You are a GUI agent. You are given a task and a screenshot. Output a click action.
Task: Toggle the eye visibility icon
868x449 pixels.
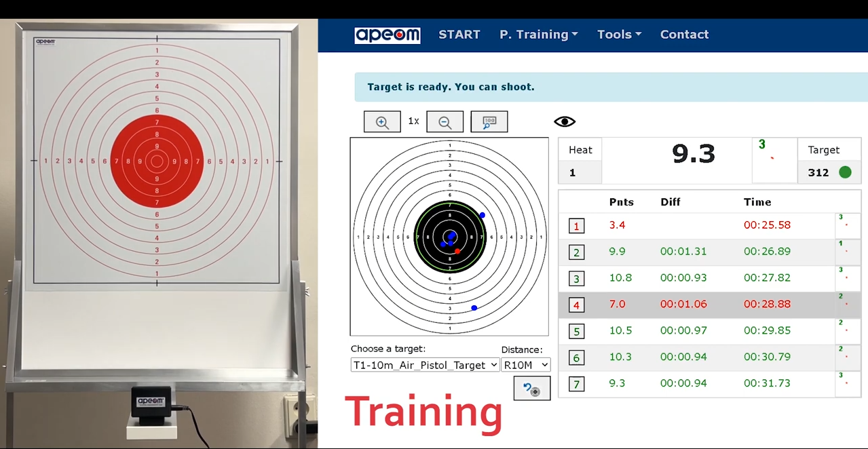(x=565, y=122)
